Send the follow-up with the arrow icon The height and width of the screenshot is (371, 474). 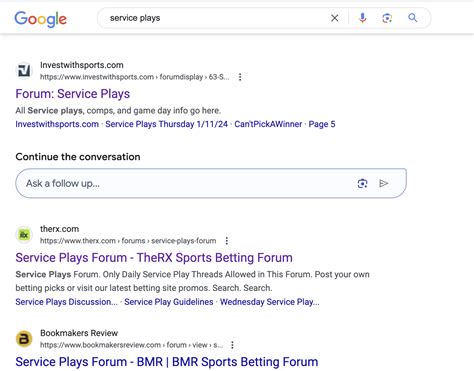click(384, 183)
